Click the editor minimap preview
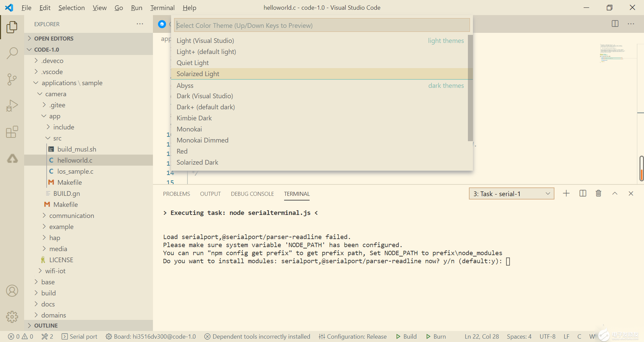This screenshot has height=342, width=644. tap(613, 53)
